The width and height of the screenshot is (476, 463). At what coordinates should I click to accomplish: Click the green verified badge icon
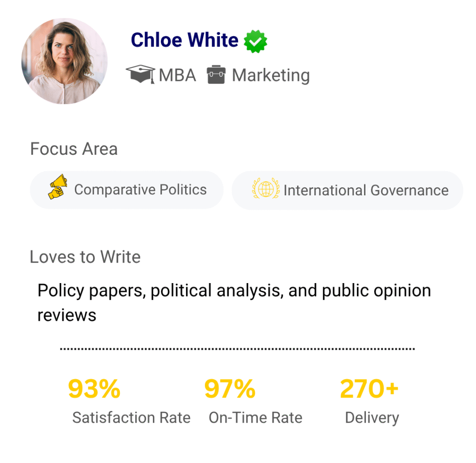coord(256,41)
